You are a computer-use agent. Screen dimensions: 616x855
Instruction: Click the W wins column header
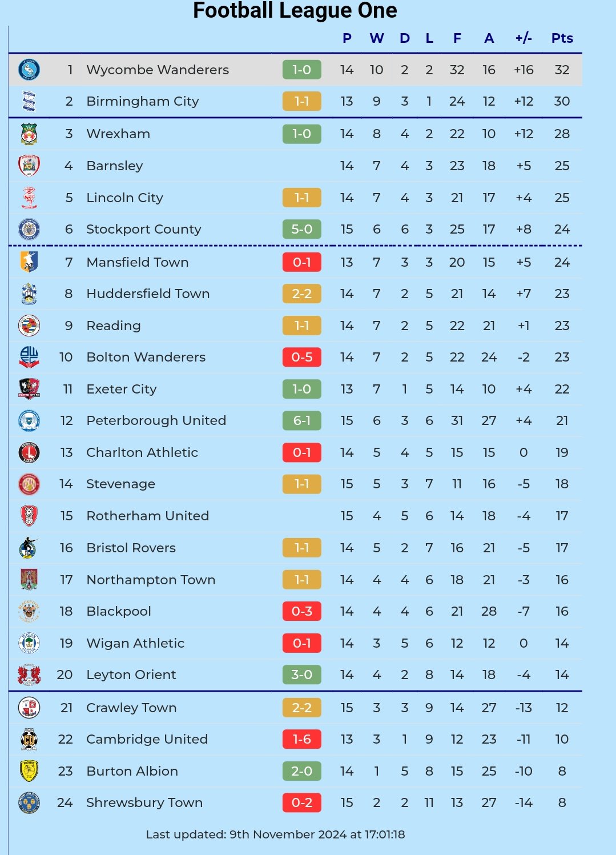(376, 38)
